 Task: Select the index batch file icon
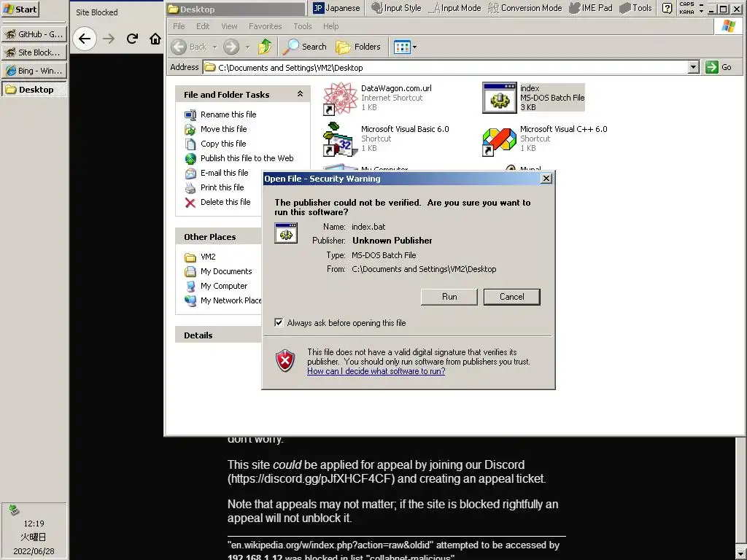(499, 98)
